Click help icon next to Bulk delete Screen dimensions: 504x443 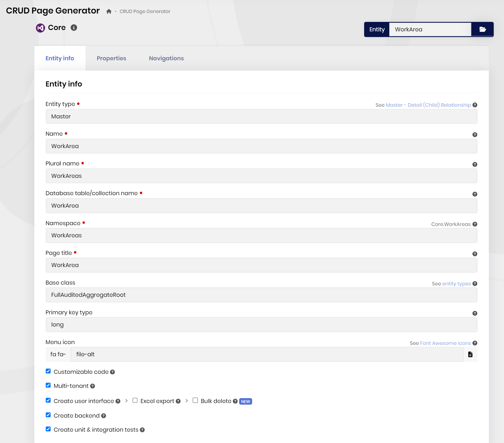pyautogui.click(x=235, y=401)
